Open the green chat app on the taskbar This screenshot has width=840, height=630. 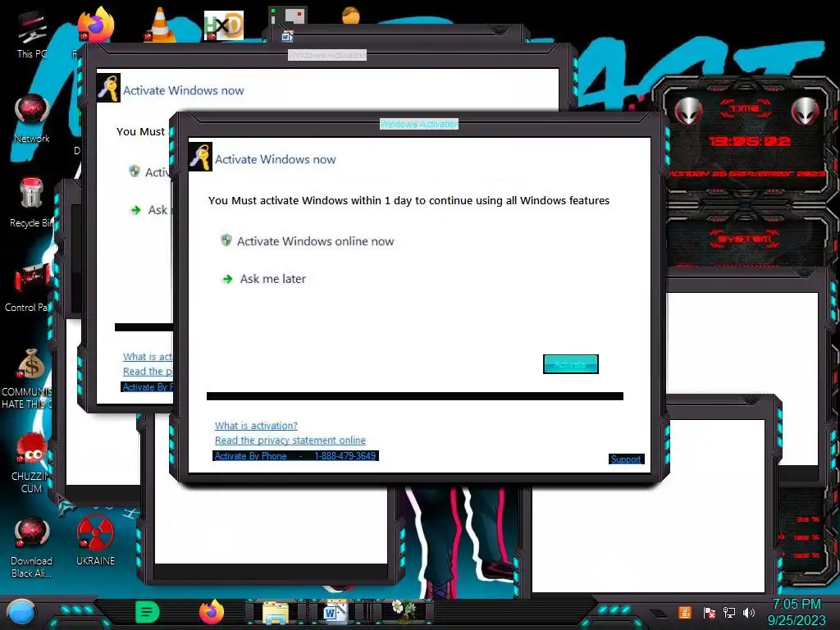pos(148,612)
